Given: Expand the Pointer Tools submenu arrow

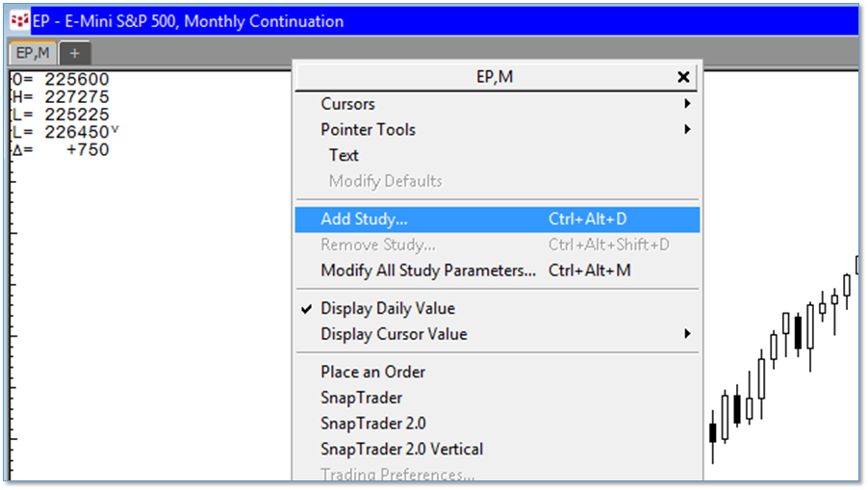Looking at the screenshot, I should tap(687, 130).
